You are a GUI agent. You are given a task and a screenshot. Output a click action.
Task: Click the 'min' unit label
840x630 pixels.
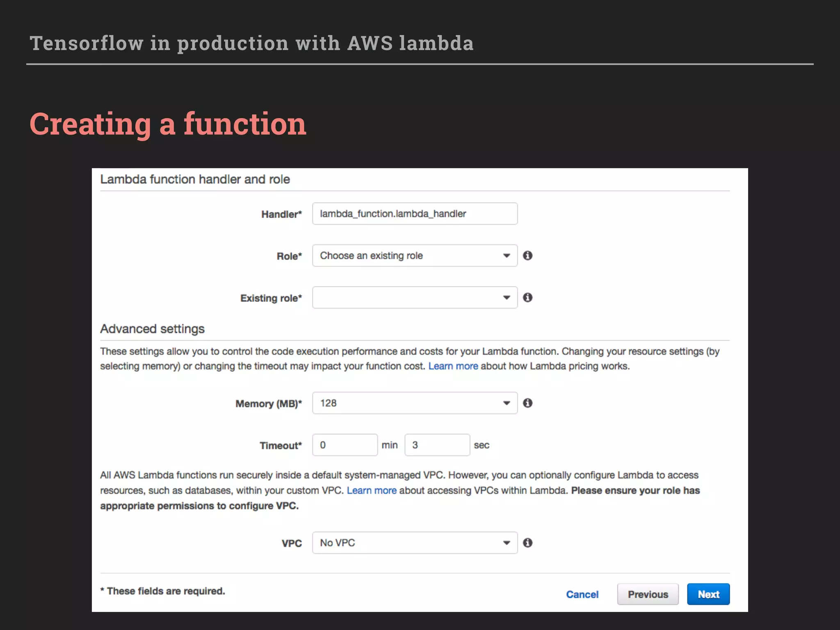[390, 445]
